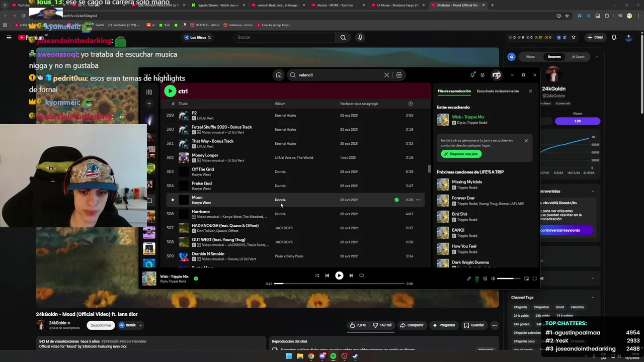This screenshot has height=362, width=644.
Task: Click the YouTube search magnifier button
Action: (x=343, y=37)
